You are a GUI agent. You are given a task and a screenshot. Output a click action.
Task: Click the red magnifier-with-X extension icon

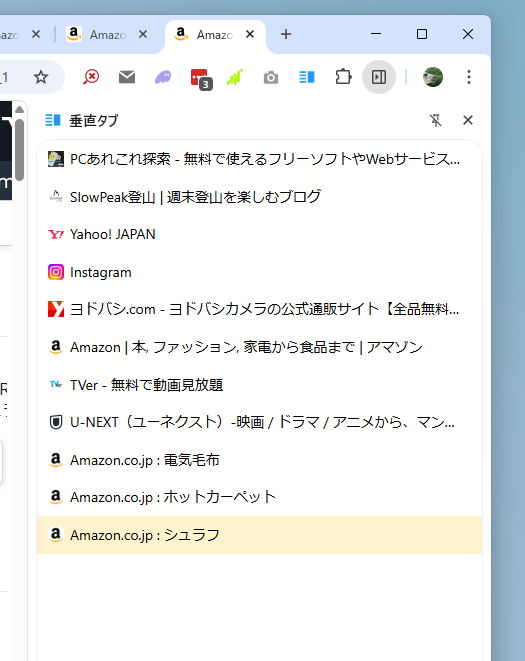(91, 77)
